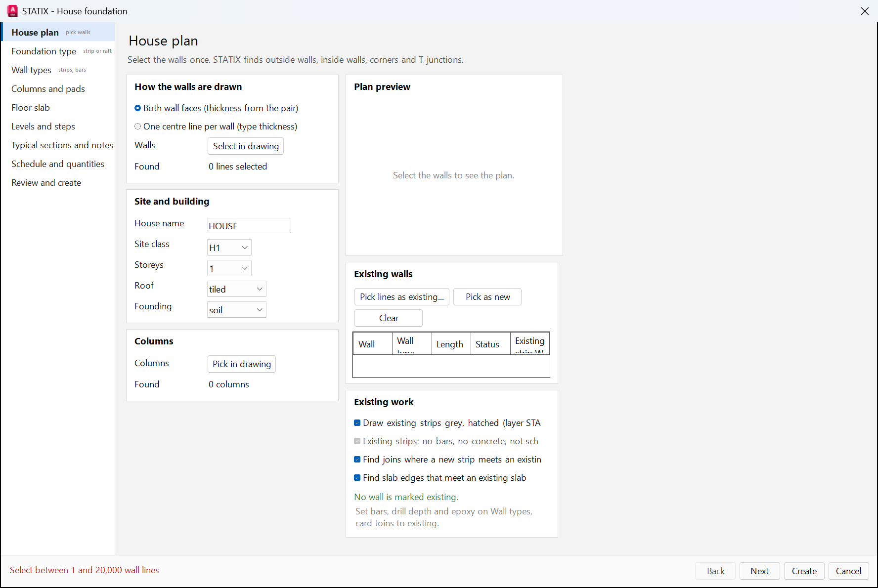
Task: Click the Pick as new button
Action: 487,297
